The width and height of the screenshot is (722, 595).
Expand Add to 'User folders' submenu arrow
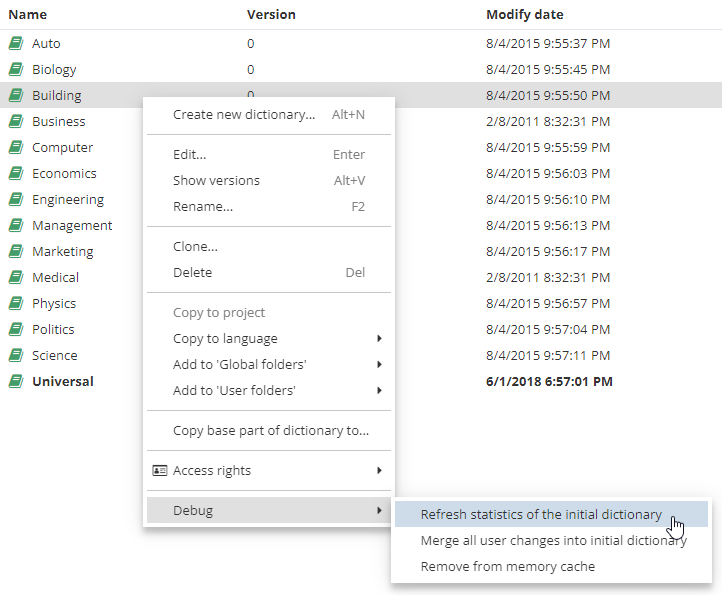380,391
